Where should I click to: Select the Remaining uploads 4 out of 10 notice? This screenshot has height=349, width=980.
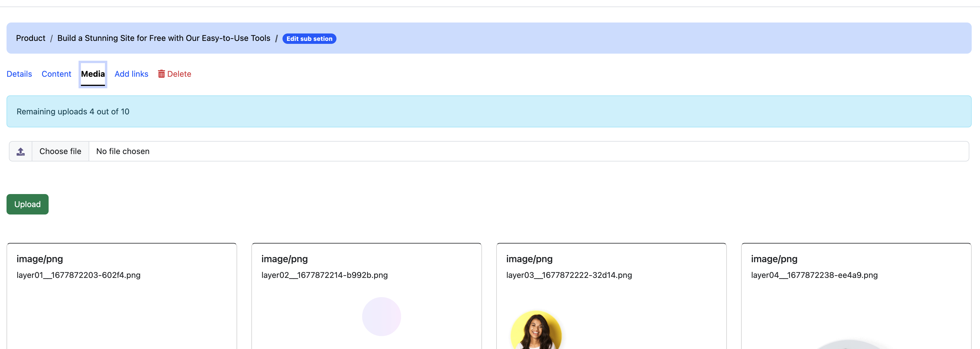pos(489,111)
